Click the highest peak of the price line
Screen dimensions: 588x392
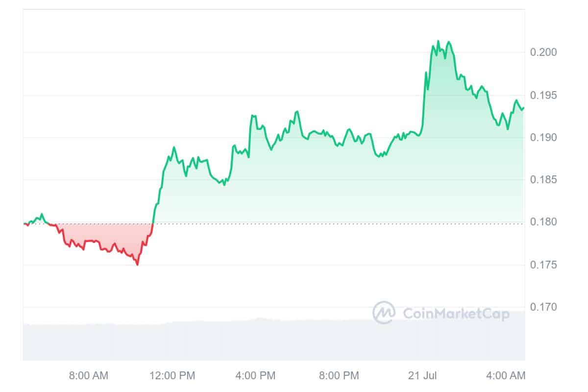[438, 41]
